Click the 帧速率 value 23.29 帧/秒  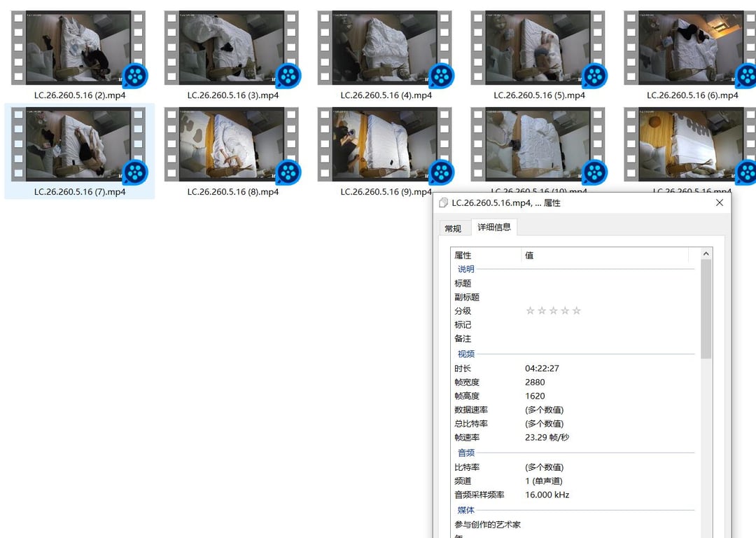[x=547, y=437]
